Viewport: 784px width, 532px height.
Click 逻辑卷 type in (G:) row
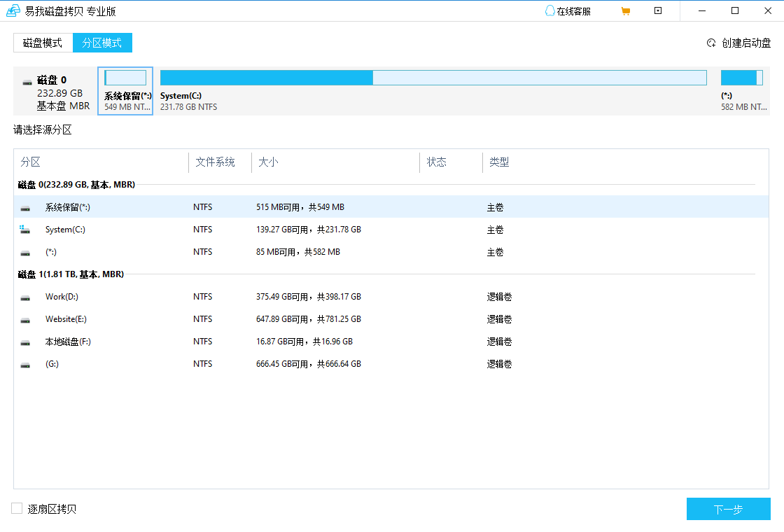[x=500, y=365]
